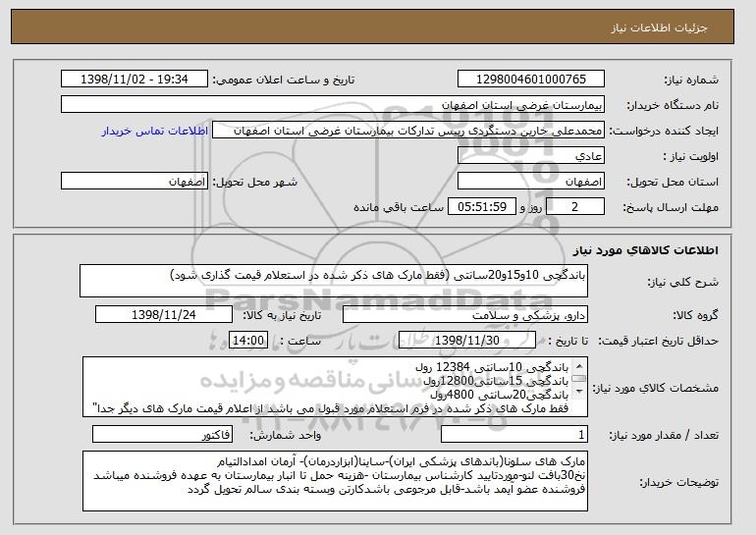Screen dimensions: 756x535
Task: Open buyer contact info link 'اطلاعات تماس خریدار'
Action: point(155,132)
